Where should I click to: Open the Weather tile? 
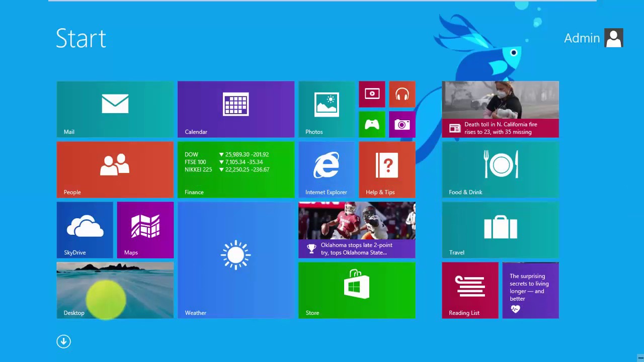236,260
